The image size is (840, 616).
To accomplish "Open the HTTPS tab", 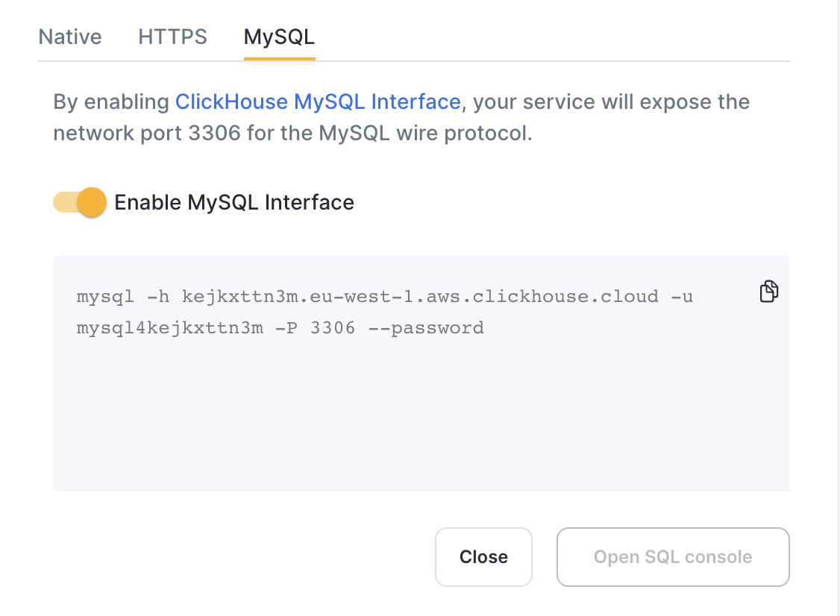I will 172,36.
